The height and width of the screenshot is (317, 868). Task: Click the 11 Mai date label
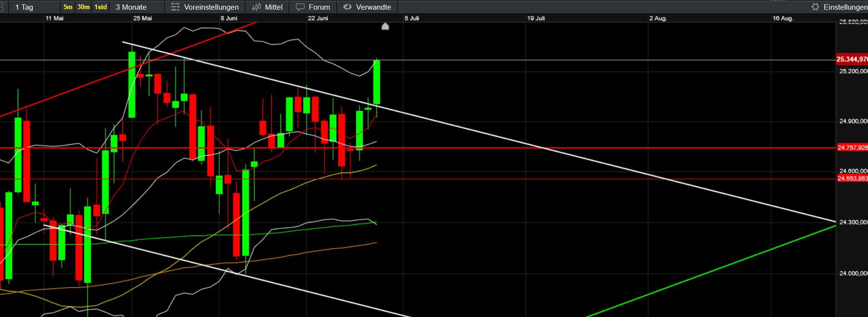click(x=54, y=18)
